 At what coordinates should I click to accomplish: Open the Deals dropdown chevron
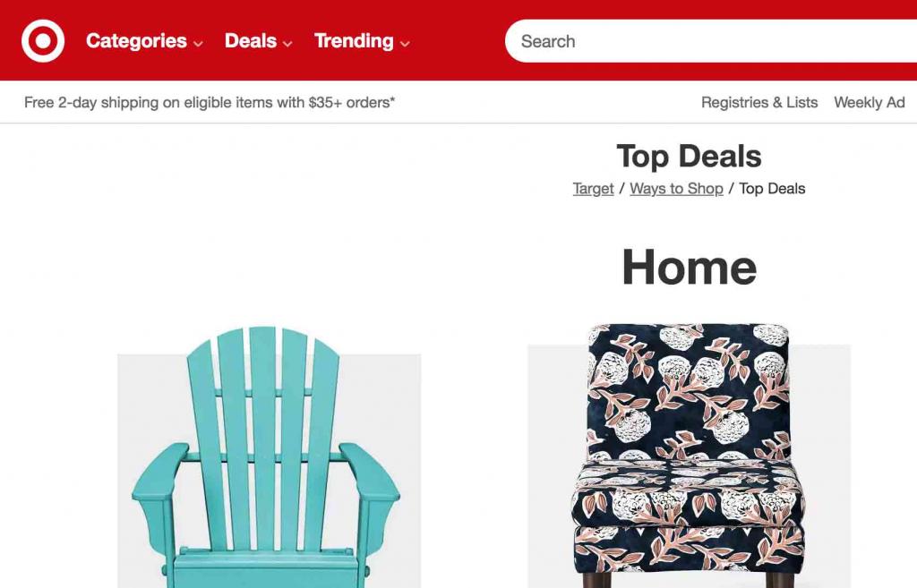point(287,43)
